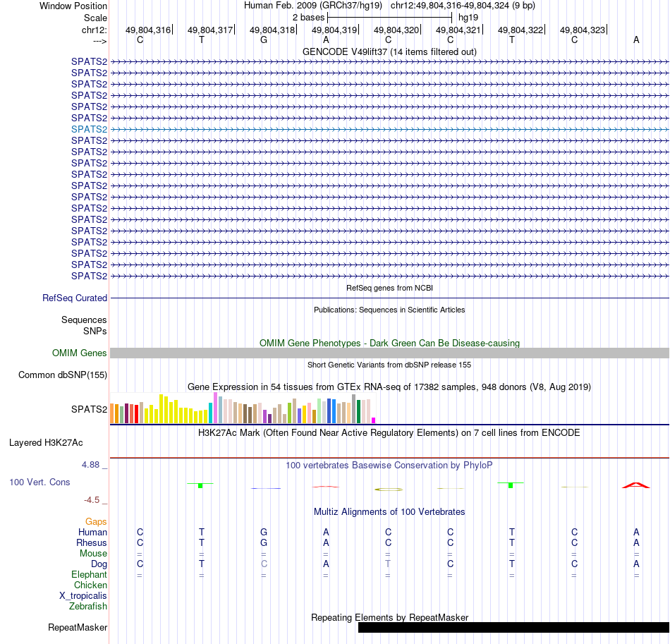
Task: Click the '--->' strand direction arrow
Action: pyautogui.click(x=100, y=41)
